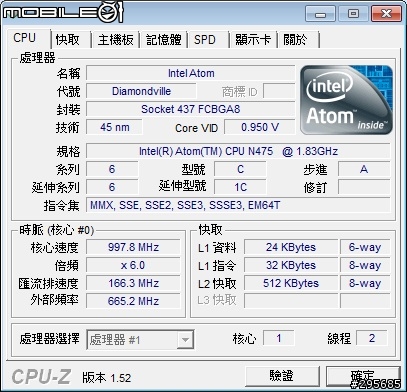
Task: Click the 版本 1.52 version text
Action: coord(107,378)
